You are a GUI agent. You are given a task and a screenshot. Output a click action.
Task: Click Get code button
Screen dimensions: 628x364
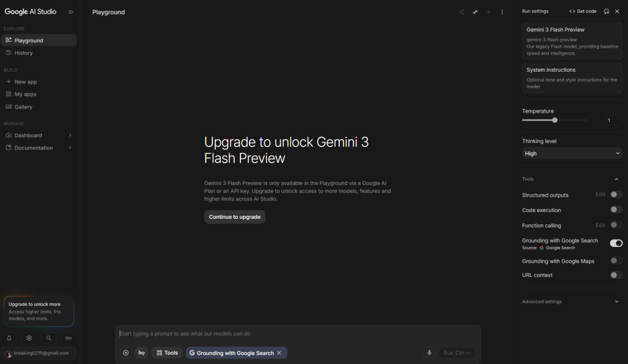583,11
